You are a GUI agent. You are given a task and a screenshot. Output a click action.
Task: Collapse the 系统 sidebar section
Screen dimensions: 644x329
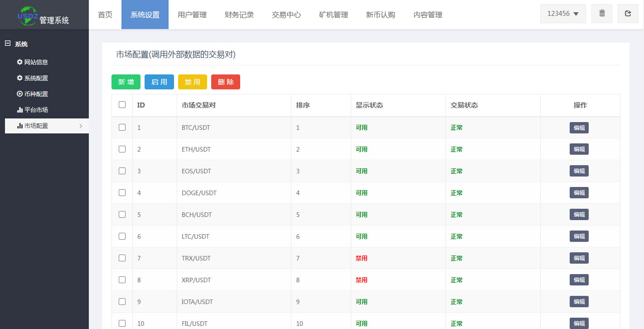[7, 44]
